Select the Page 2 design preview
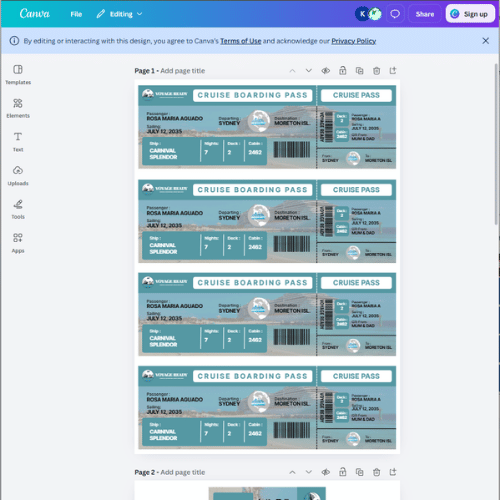This screenshot has height=500, width=500. [267, 493]
